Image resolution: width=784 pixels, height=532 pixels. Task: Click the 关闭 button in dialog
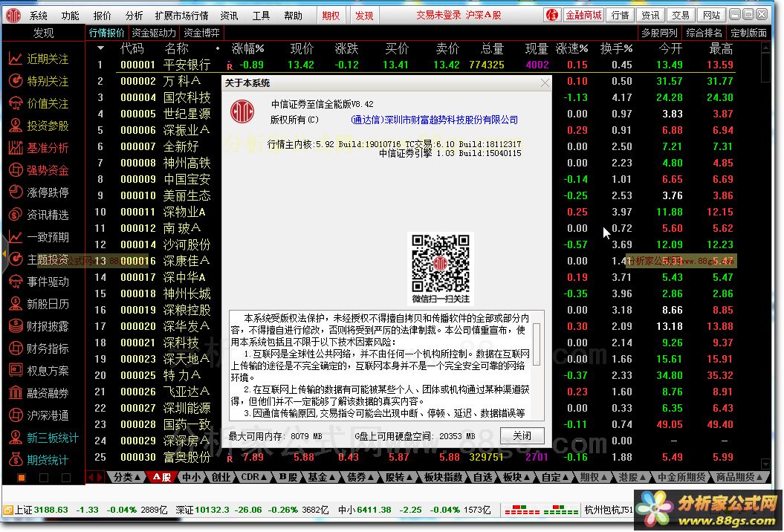point(522,435)
